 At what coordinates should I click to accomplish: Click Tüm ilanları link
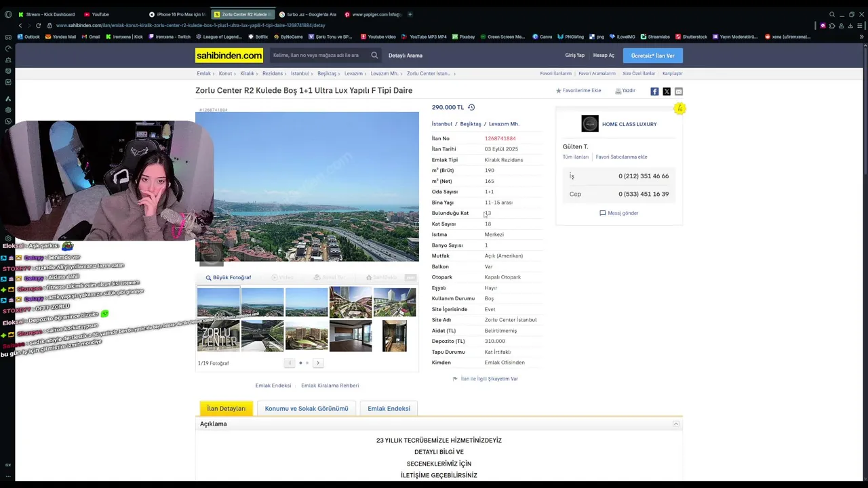(x=576, y=157)
